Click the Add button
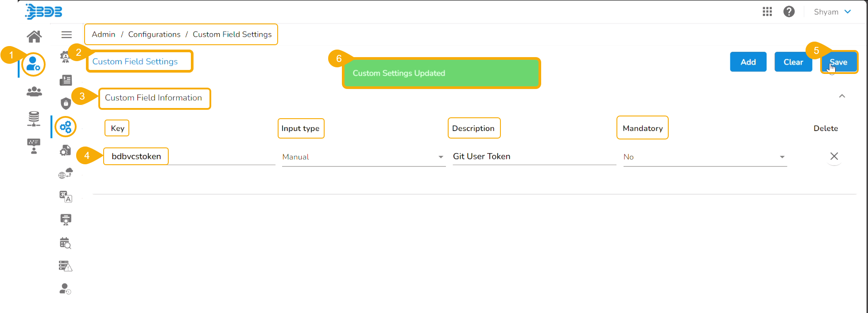868x313 pixels. coord(748,62)
